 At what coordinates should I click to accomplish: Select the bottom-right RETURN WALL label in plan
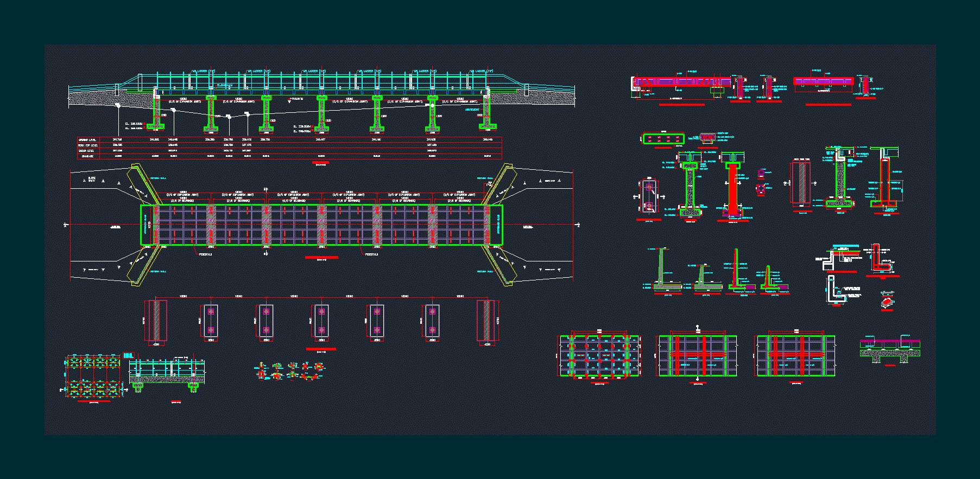pos(485,271)
